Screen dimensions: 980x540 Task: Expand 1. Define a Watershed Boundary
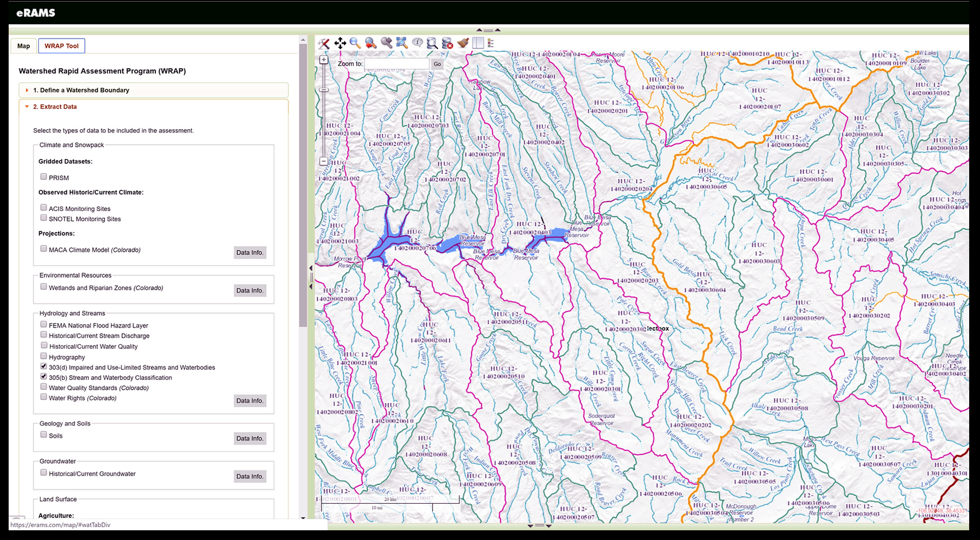coord(154,90)
